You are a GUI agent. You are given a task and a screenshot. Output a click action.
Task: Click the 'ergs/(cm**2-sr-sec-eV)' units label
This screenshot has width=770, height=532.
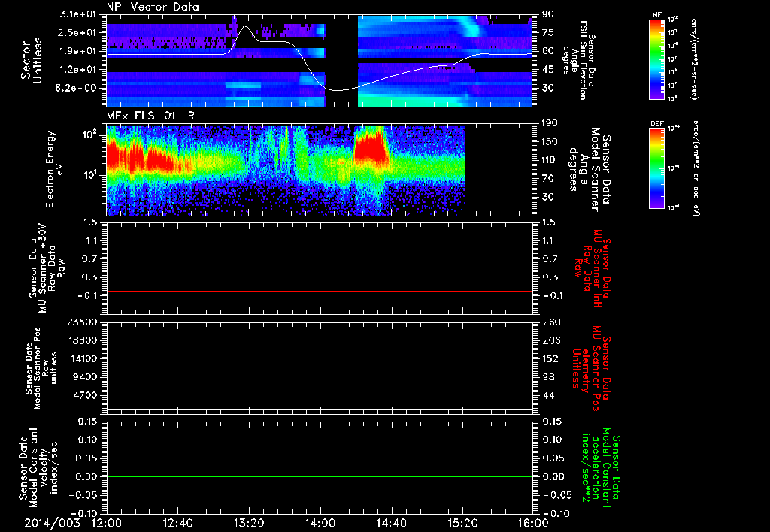point(696,168)
